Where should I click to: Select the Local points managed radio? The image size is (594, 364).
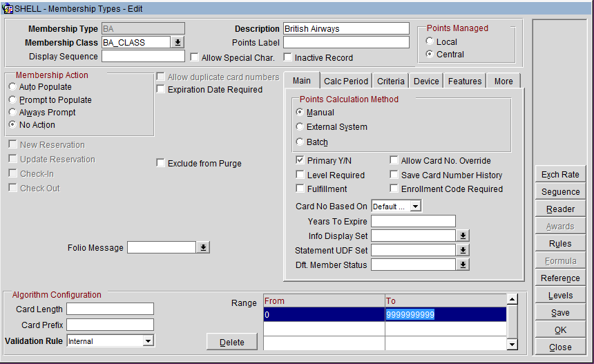[430, 42]
